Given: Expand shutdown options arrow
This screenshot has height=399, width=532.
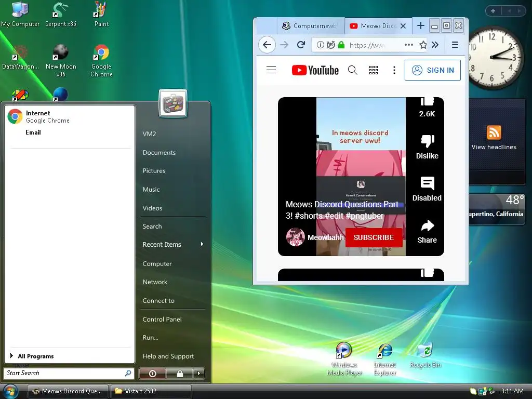Looking at the screenshot, I should click(199, 374).
